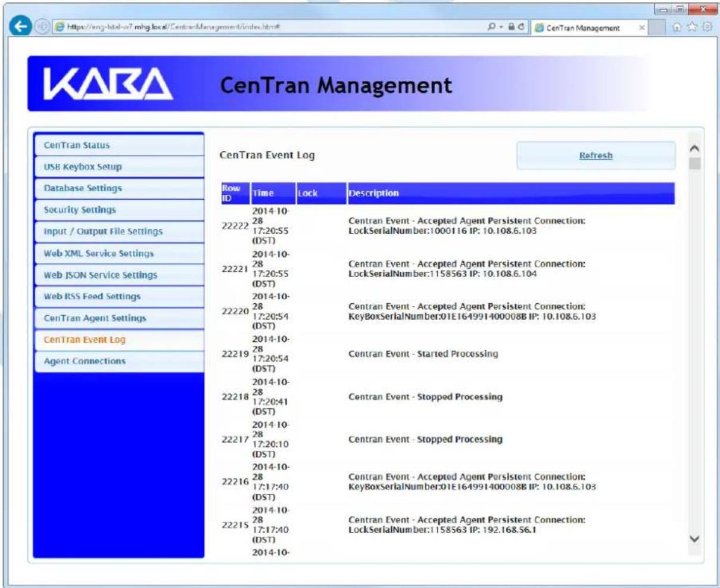Select row ID 22217
This screenshot has width=720, height=588.
pos(235,440)
